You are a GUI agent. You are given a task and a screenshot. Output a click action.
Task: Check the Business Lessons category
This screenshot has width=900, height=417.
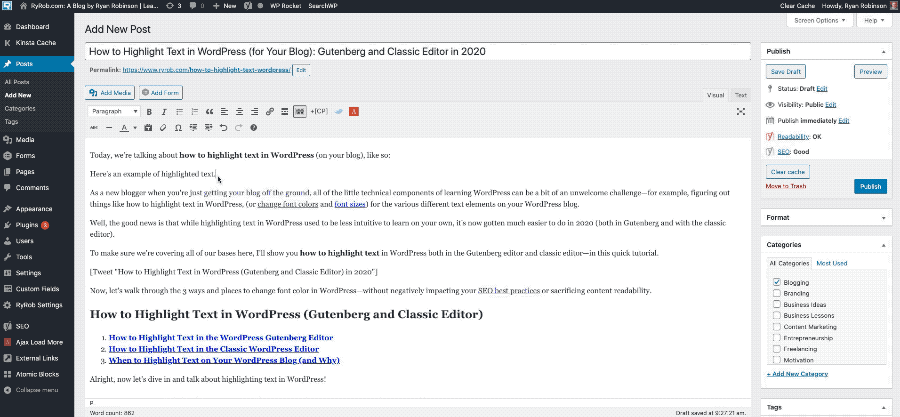[x=777, y=315]
